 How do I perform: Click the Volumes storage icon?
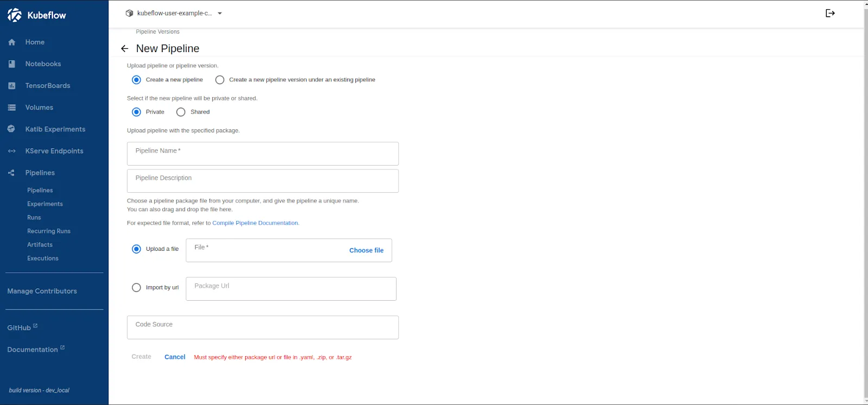click(12, 107)
